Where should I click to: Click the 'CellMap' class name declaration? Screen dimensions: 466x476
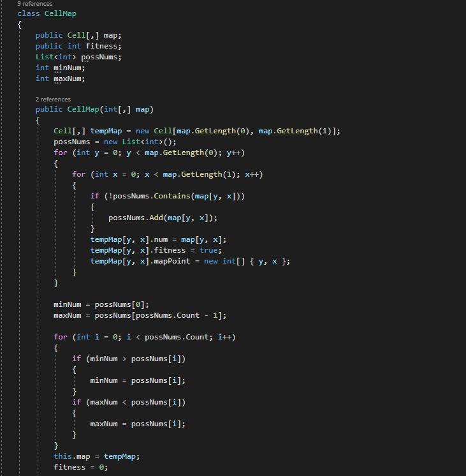pyautogui.click(x=62, y=13)
